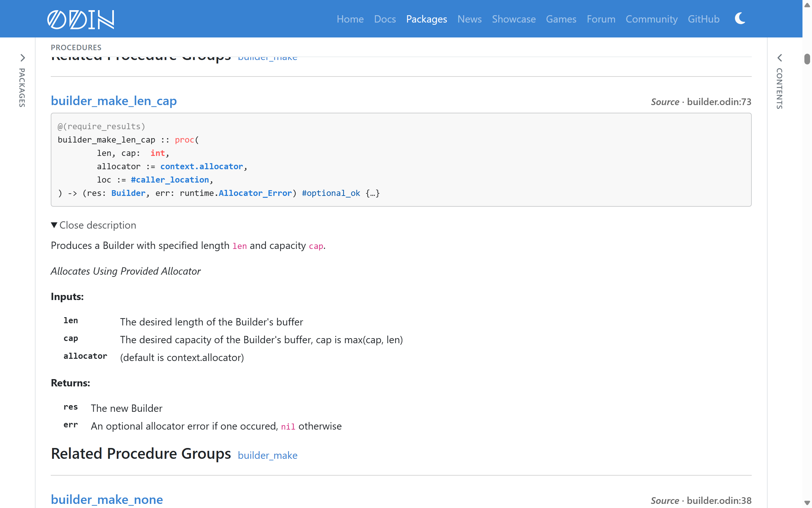This screenshot has height=508, width=812.
Task: Expand the Packages sidebar chevron
Action: (23, 58)
